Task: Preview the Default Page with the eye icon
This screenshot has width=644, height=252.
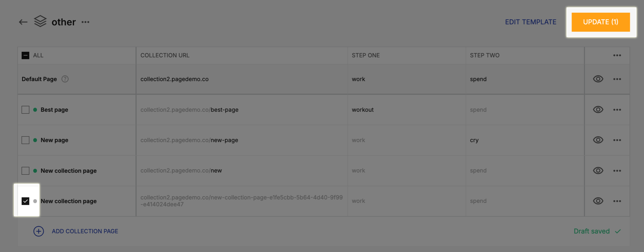Action: point(598,79)
